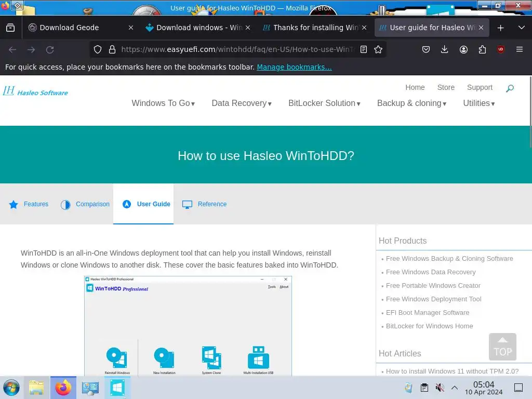Expand BitLocker Solution menu
The image size is (532, 399).
click(324, 103)
